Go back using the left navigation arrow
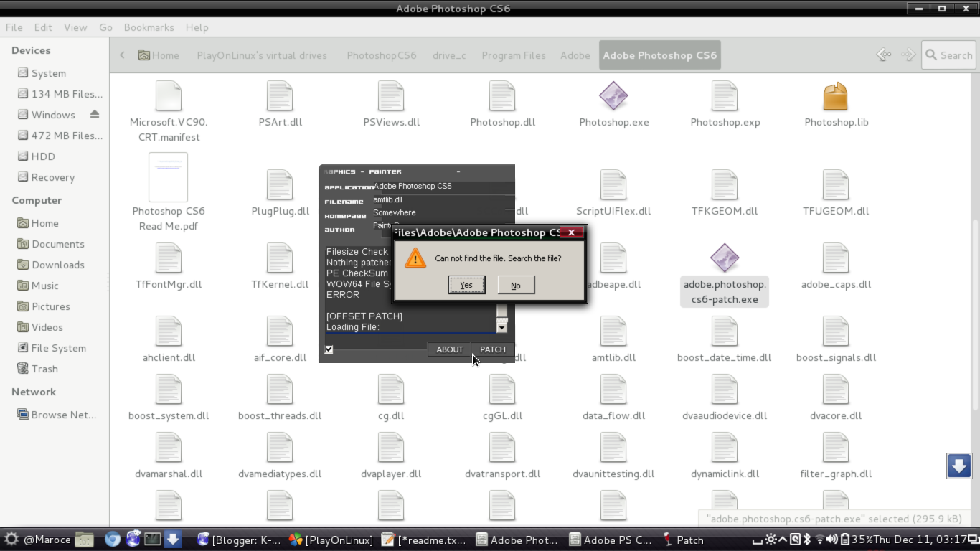The image size is (980, 551). (x=884, y=55)
